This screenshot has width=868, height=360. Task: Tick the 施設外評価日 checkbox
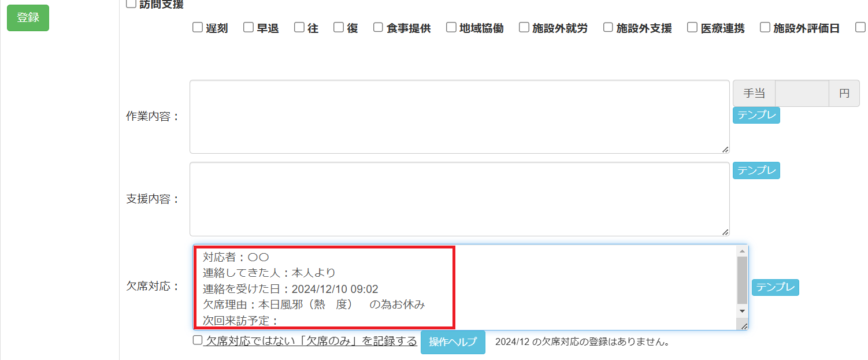pos(765,27)
